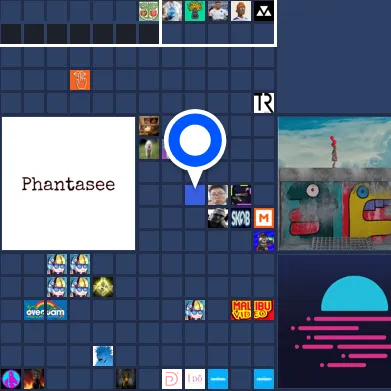The image size is (391, 391).
Task: Open the IDO logo tile
Action: [195, 379]
